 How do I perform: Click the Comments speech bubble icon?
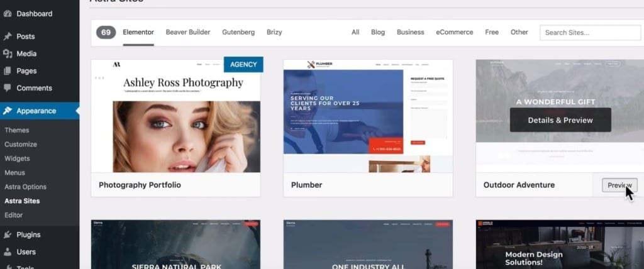[x=8, y=88]
